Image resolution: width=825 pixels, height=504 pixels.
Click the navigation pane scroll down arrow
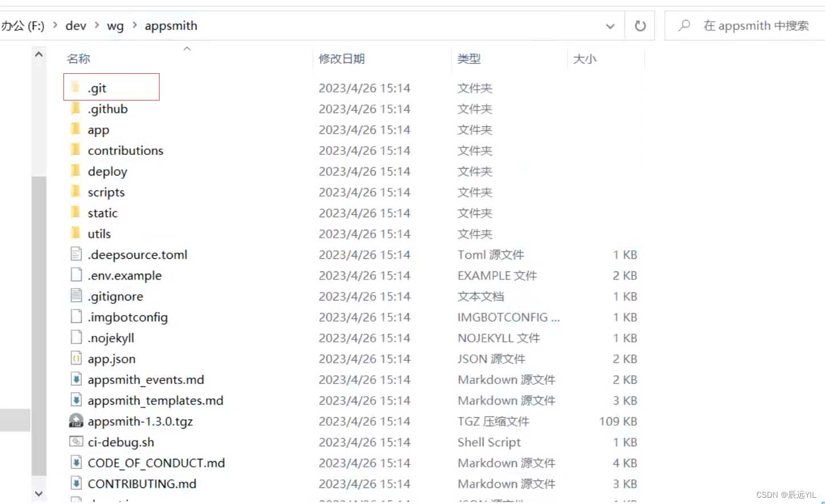click(x=39, y=493)
